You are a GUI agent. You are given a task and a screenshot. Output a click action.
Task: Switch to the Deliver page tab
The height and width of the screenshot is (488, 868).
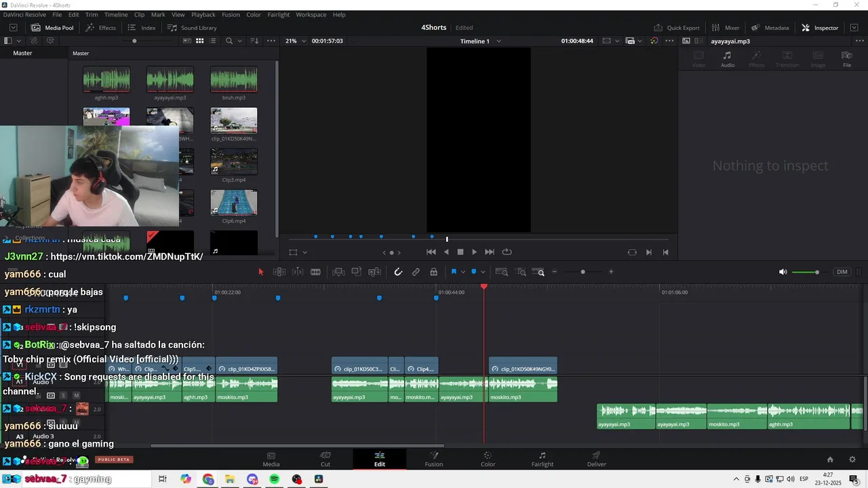pos(597,459)
